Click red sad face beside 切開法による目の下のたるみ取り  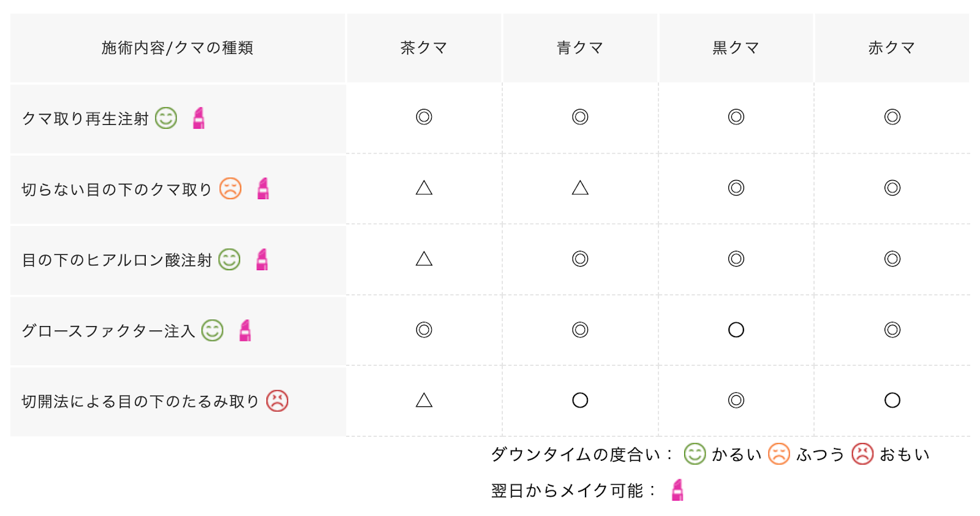click(x=277, y=401)
